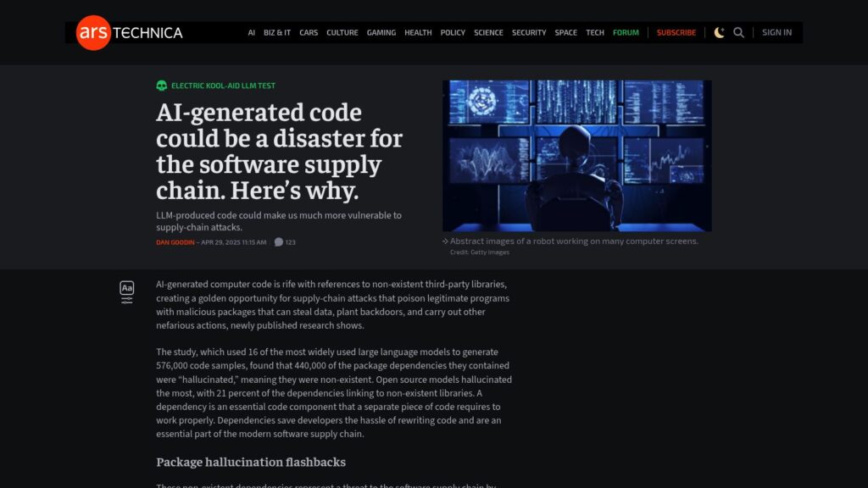Image resolution: width=868 pixels, height=488 pixels.
Task: Click the article headline text
Action: click(279, 151)
